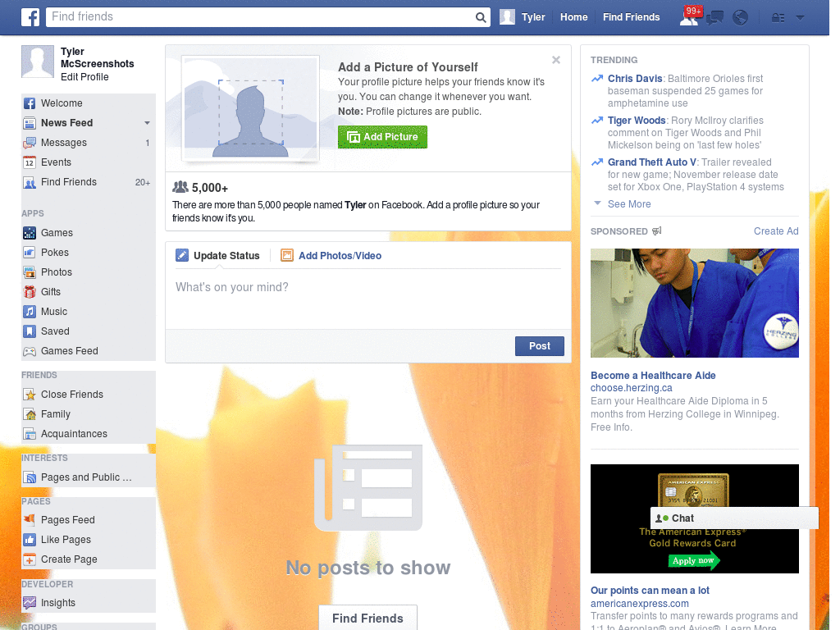This screenshot has height=630, width=840.
Task: Click the healthcare aide ad image
Action: 694,304
